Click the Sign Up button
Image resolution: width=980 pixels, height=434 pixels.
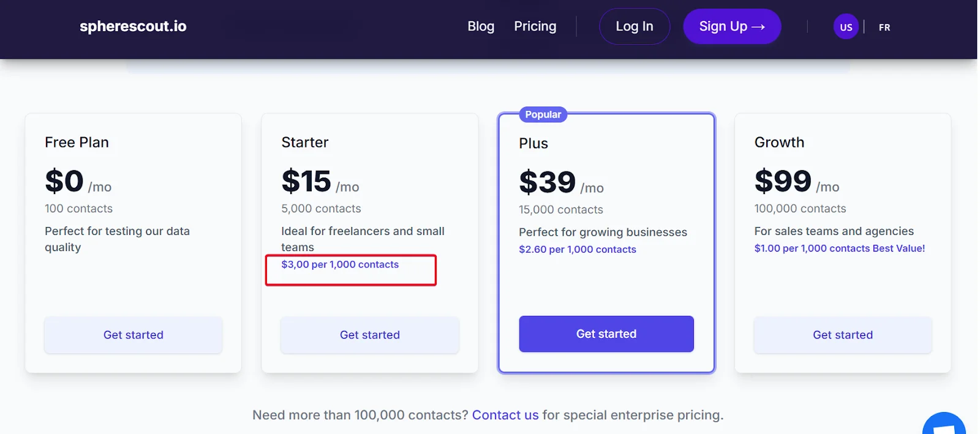(x=731, y=26)
